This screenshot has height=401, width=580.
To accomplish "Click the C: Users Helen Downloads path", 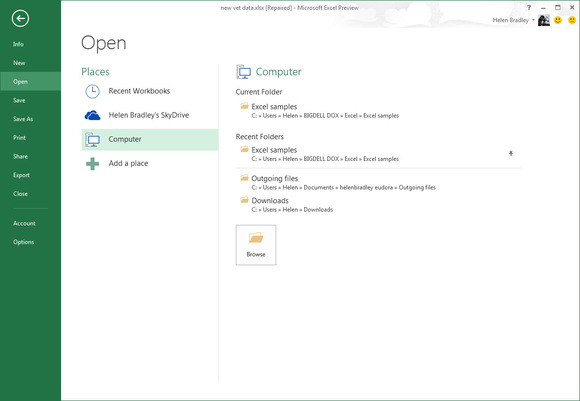I will tap(292, 210).
